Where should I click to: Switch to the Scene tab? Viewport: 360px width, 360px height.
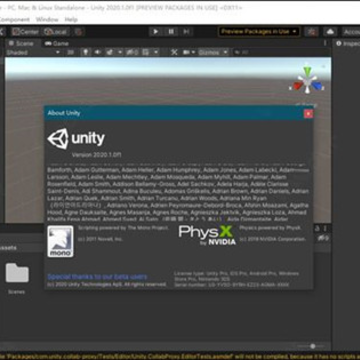pyautogui.click(x=21, y=43)
